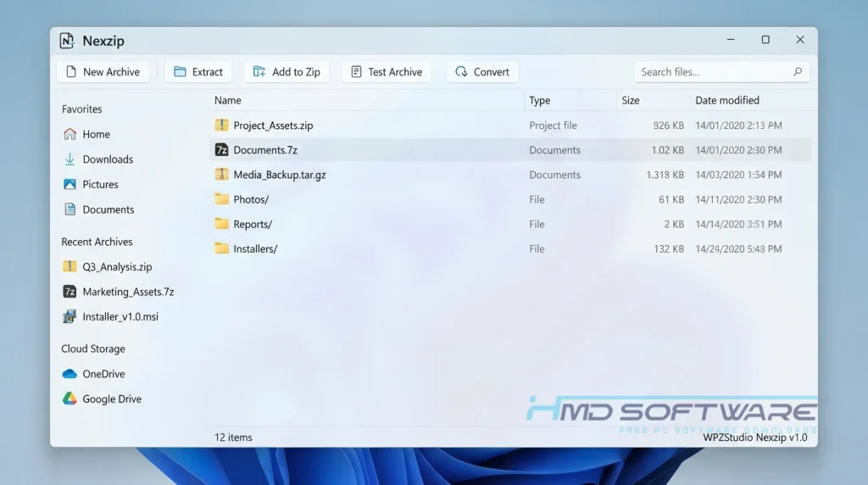Sort by Date modified column header
868x485 pixels.
click(x=727, y=100)
